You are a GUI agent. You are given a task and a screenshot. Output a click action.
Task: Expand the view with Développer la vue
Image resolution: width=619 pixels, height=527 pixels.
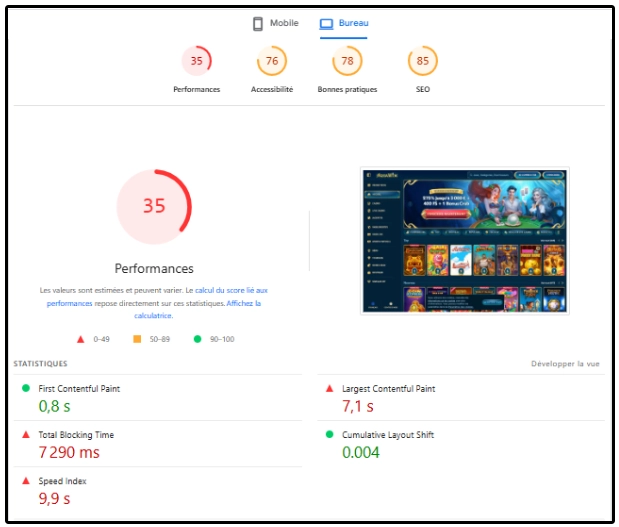(x=565, y=364)
